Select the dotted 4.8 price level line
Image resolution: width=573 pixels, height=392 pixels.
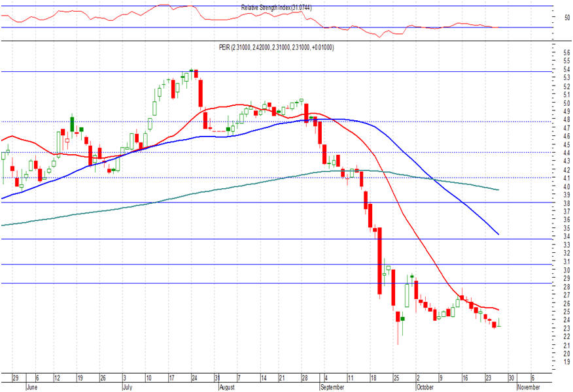[x=276, y=122]
